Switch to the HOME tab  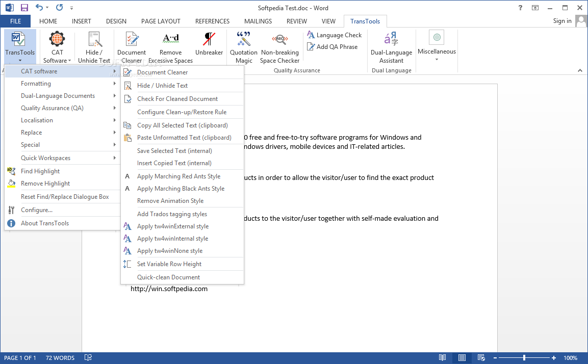click(48, 21)
